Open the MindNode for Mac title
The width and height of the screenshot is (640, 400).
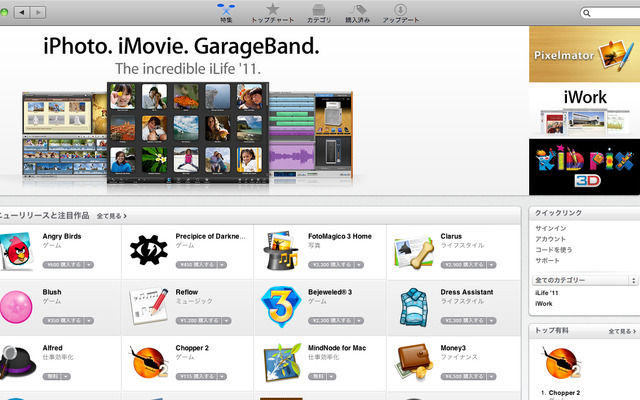coord(337,348)
